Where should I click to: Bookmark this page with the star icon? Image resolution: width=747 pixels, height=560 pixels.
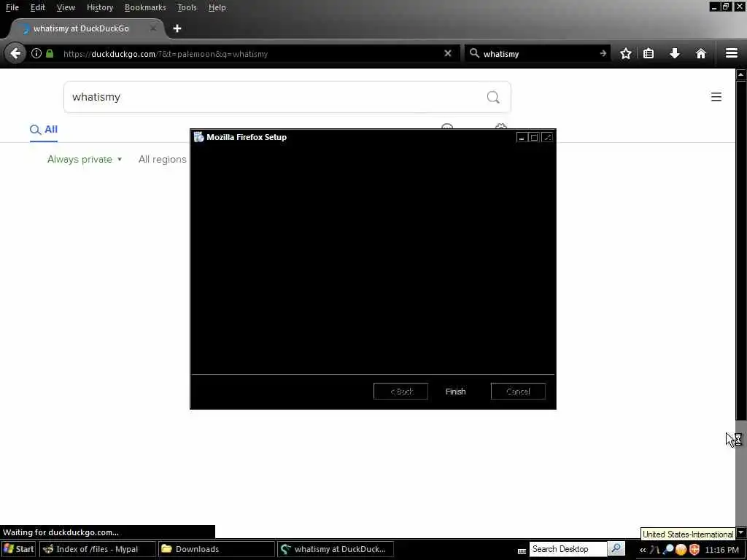coord(625,53)
